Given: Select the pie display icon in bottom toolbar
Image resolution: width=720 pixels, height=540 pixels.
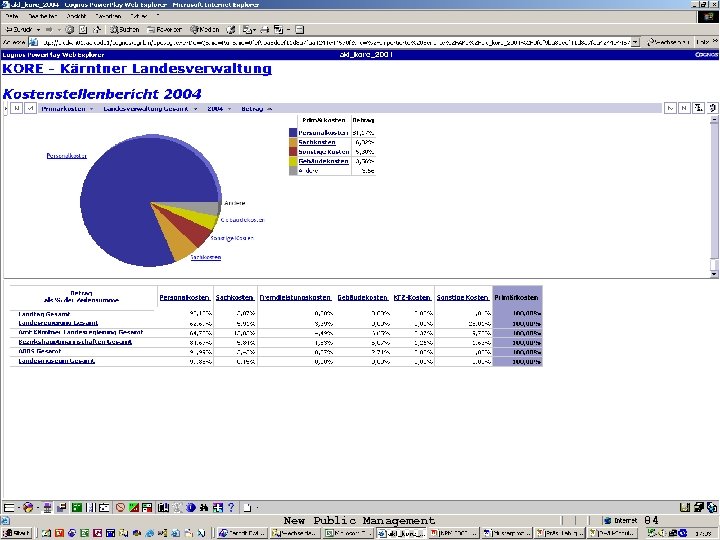Looking at the screenshot, I should [28, 507].
